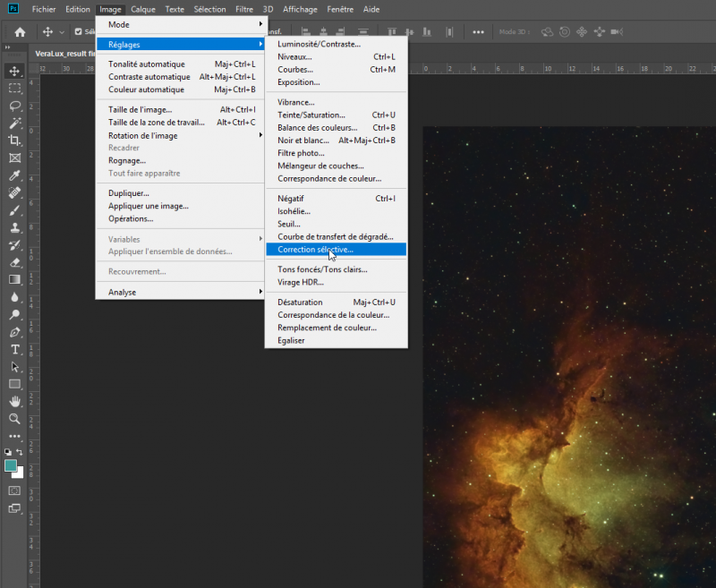The image size is (716, 588).
Task: Open the background color swatch
Action: pos(20,473)
